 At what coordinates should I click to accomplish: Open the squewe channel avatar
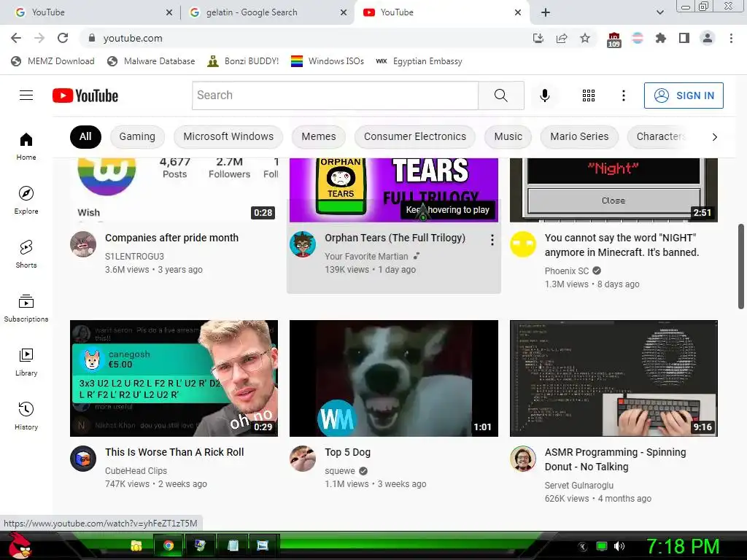coord(303,459)
